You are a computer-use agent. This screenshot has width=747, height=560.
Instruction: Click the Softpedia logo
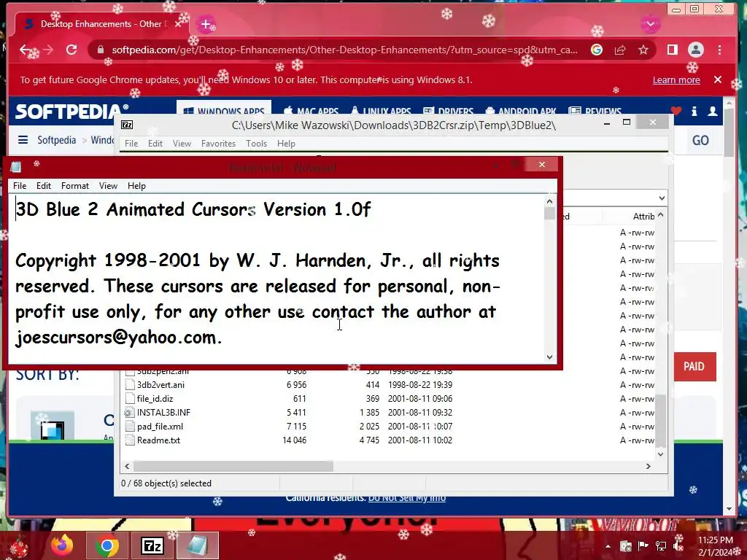pos(71,112)
